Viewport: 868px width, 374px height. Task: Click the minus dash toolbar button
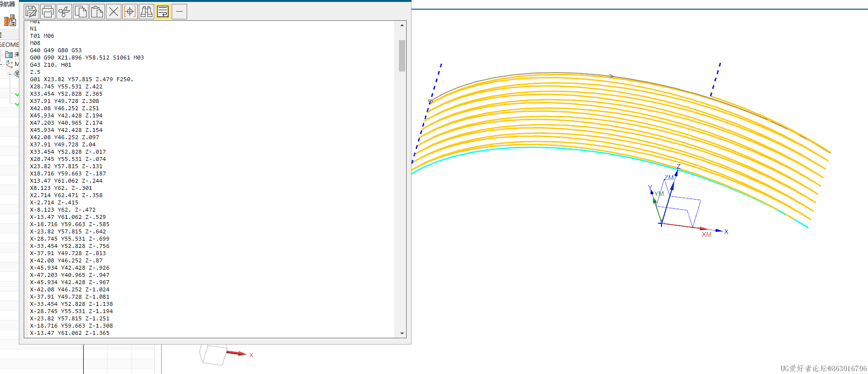(x=179, y=11)
